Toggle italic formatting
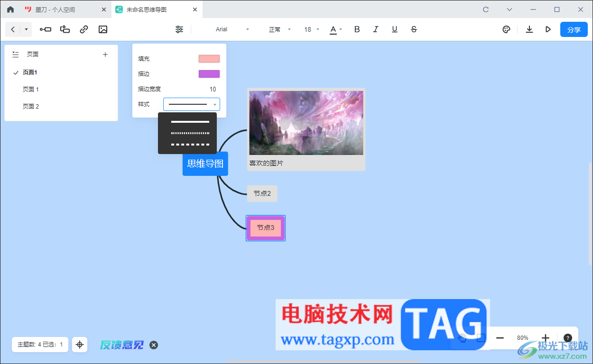 pyautogui.click(x=376, y=29)
